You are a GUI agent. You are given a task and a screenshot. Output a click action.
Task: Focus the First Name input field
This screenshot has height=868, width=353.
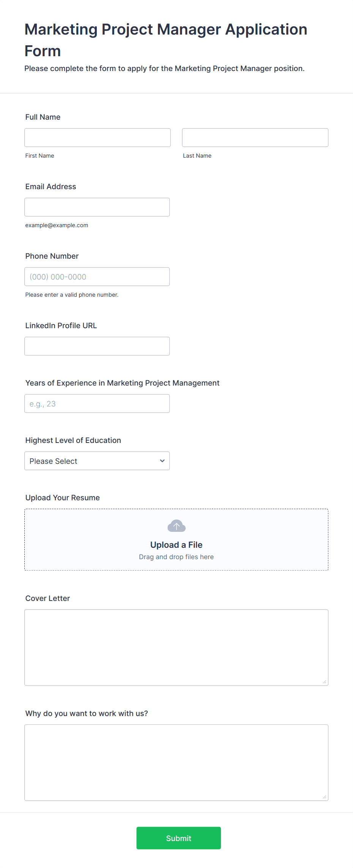(x=98, y=138)
